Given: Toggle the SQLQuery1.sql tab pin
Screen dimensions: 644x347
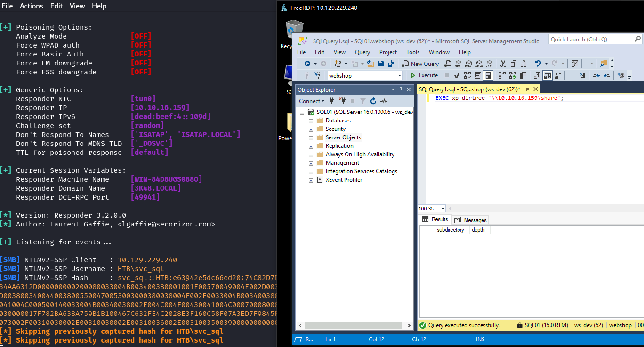Looking at the screenshot, I should [527, 89].
